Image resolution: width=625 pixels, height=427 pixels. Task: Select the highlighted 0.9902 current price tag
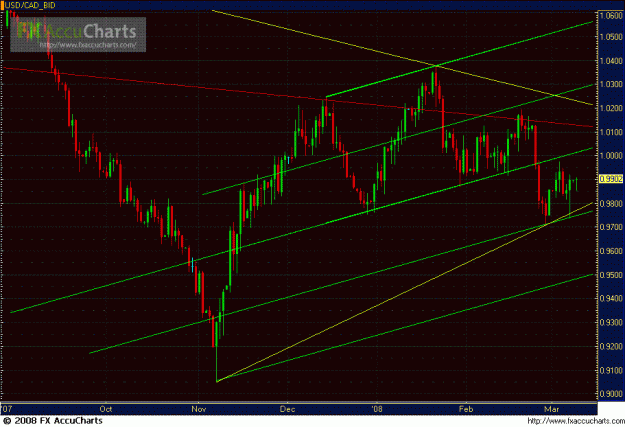[611, 179]
